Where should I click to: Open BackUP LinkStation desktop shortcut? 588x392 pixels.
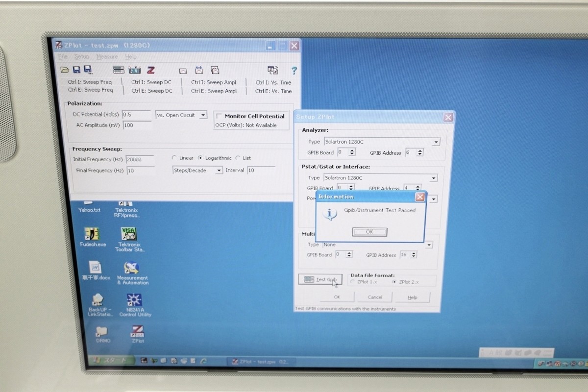(x=99, y=305)
